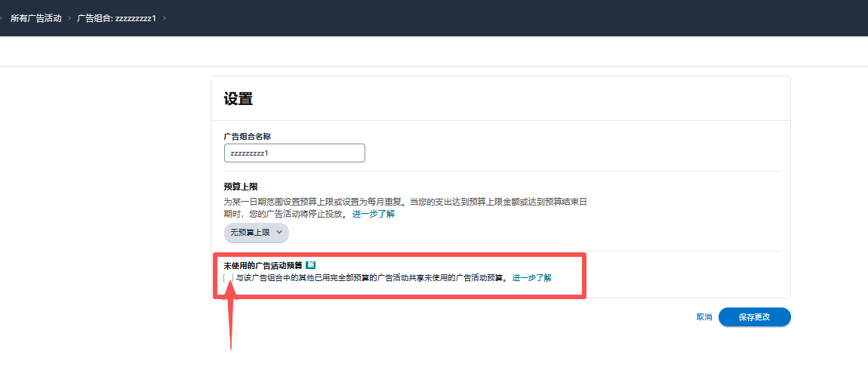
Task: Click the chevron arrow inside 无预算上限 button
Action: point(279,233)
